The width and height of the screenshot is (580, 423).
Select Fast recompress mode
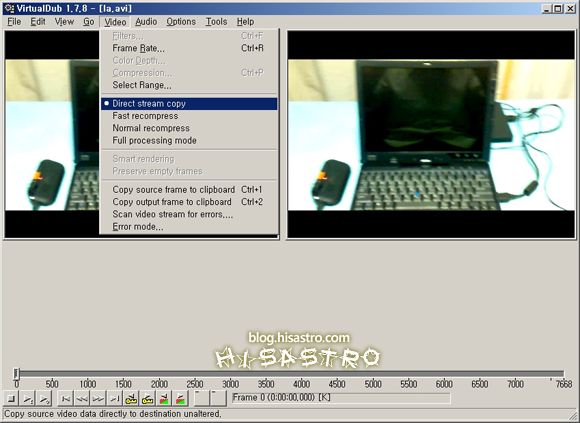tap(189, 116)
